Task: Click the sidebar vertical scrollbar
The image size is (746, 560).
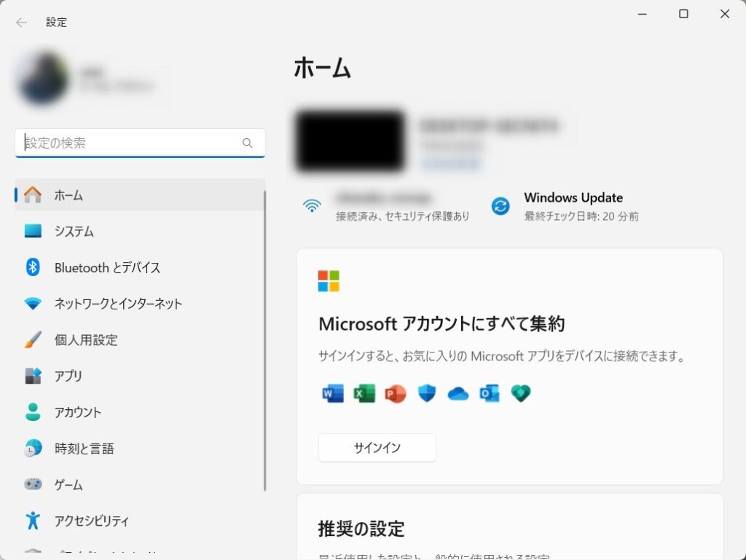Action: (265, 341)
